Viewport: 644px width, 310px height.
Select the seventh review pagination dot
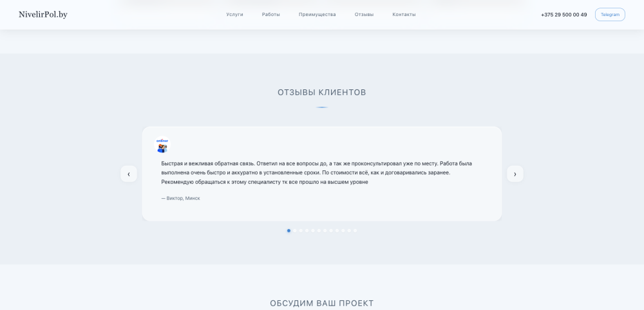pyautogui.click(x=325, y=230)
